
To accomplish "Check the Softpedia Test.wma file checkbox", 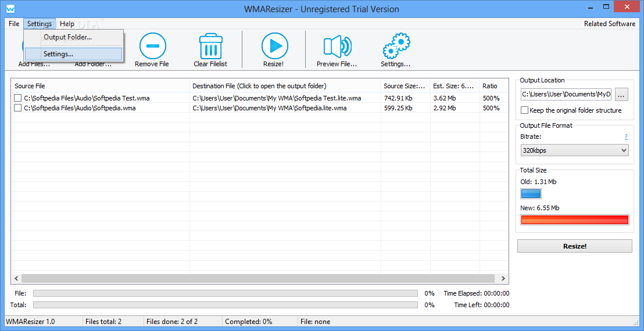I will (x=17, y=98).
